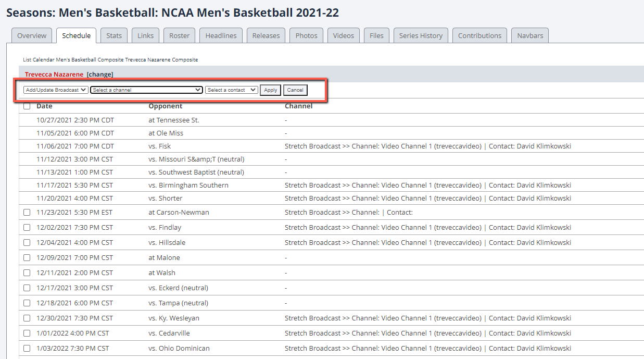Click the [change] link next to Trevecca Nazarene

pyautogui.click(x=100, y=75)
